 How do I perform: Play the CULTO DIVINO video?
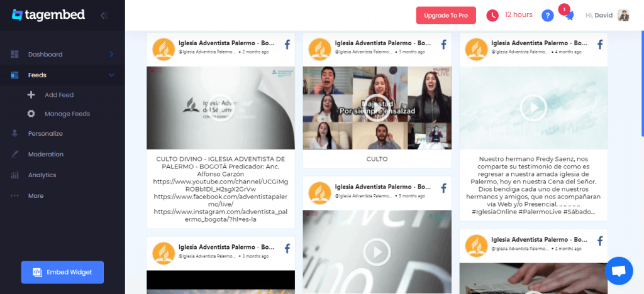[x=221, y=108]
